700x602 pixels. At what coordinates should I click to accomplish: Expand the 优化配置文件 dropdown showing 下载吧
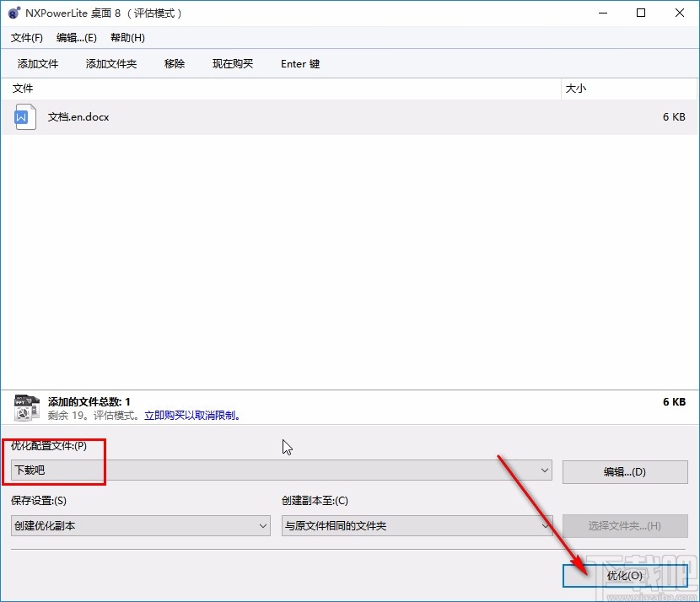[281, 470]
